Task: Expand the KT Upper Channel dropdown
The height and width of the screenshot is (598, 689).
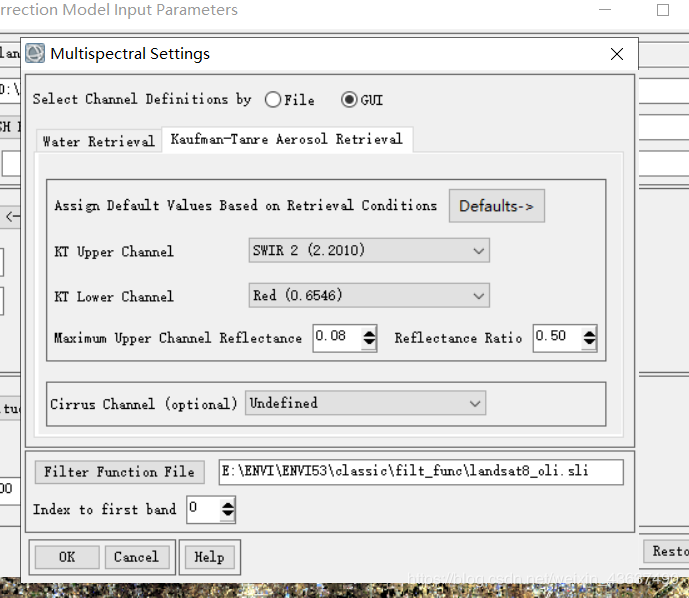Action: point(368,251)
